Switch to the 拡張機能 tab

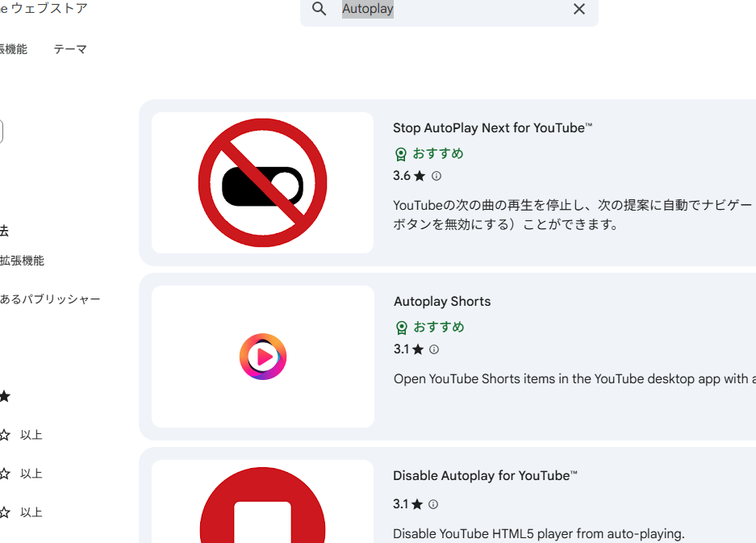(14, 49)
